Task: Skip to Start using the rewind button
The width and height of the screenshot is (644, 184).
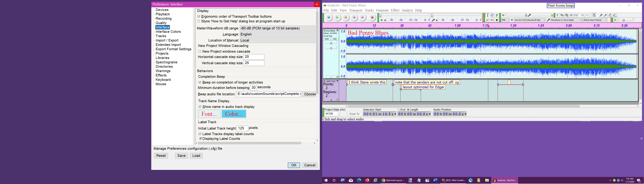Action: click(x=355, y=17)
